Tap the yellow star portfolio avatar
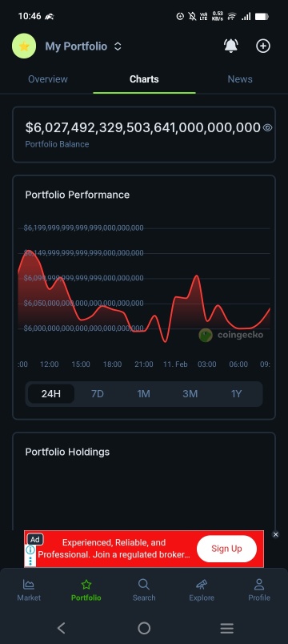Image resolution: width=288 pixels, height=644 pixels. [24, 46]
